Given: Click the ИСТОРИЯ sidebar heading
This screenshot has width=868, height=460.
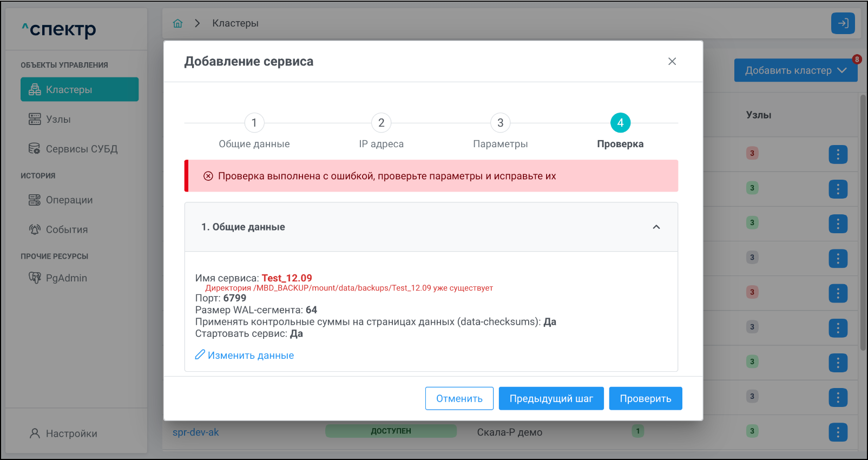Looking at the screenshot, I should 38,175.
